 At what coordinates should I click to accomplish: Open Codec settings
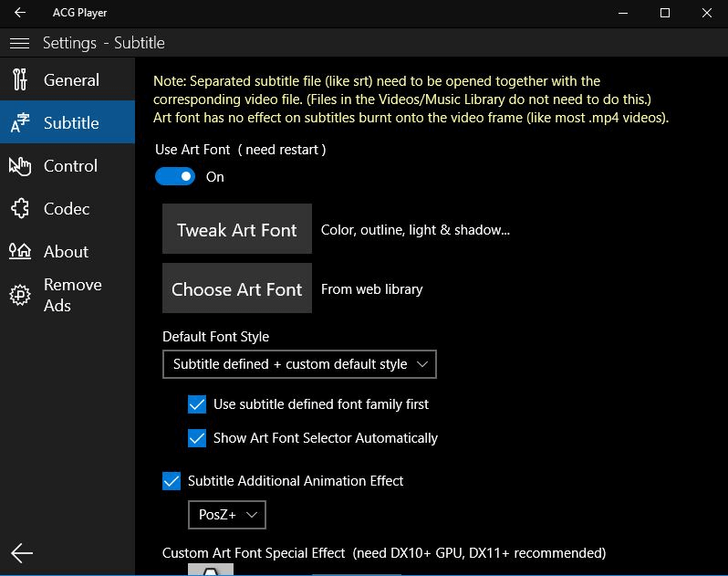tap(68, 208)
